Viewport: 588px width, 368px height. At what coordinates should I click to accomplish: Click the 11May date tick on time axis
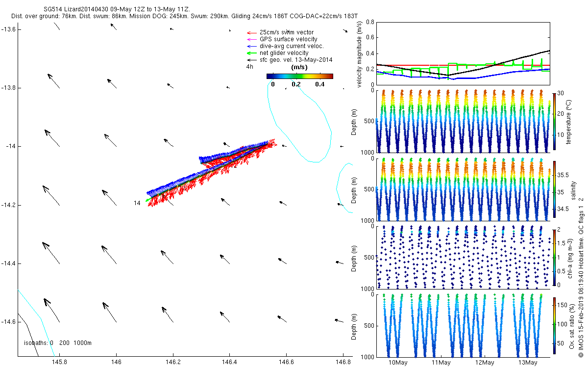(441, 363)
